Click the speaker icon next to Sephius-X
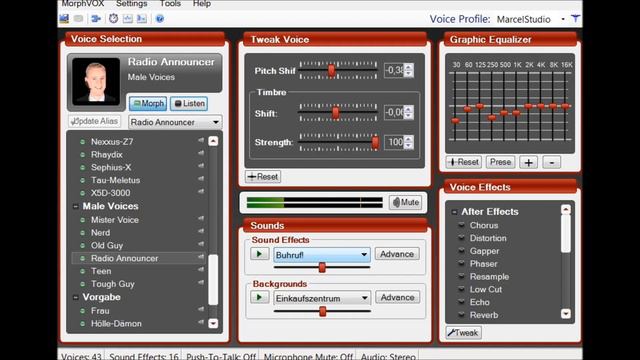 click(201, 166)
